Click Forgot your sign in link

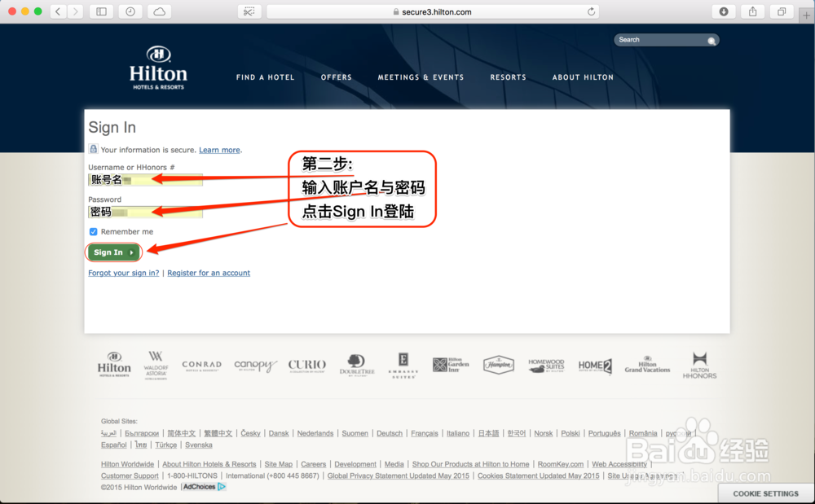pyautogui.click(x=124, y=273)
